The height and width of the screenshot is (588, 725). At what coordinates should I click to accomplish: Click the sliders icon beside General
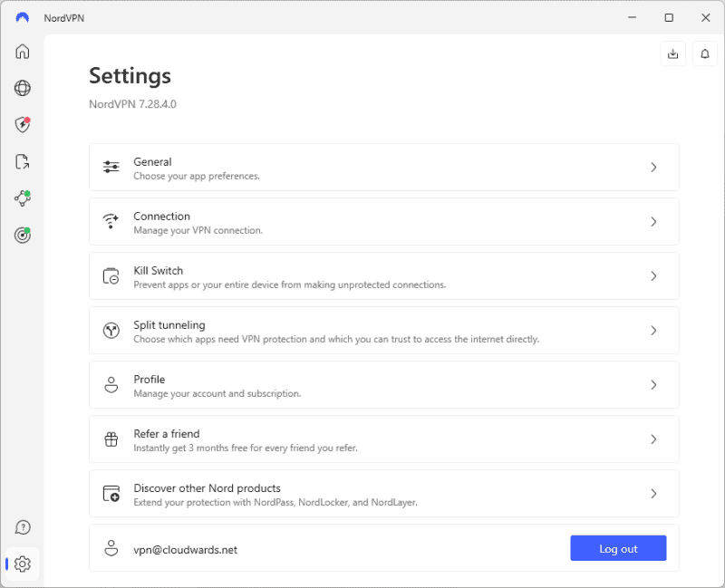coord(111,167)
